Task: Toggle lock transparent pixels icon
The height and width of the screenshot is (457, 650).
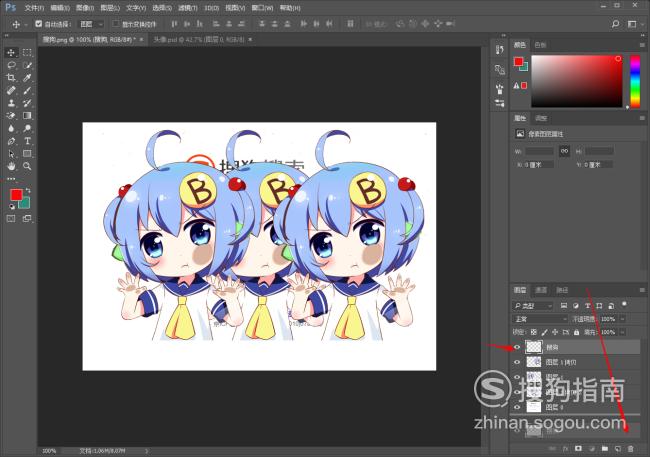Action: (534, 332)
